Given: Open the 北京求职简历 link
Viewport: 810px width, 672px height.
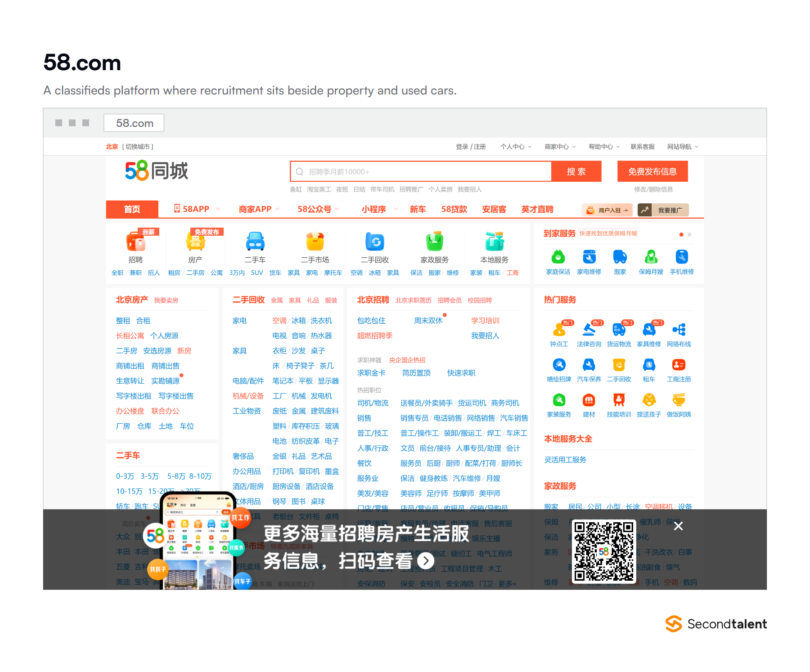Looking at the screenshot, I should click(x=414, y=300).
